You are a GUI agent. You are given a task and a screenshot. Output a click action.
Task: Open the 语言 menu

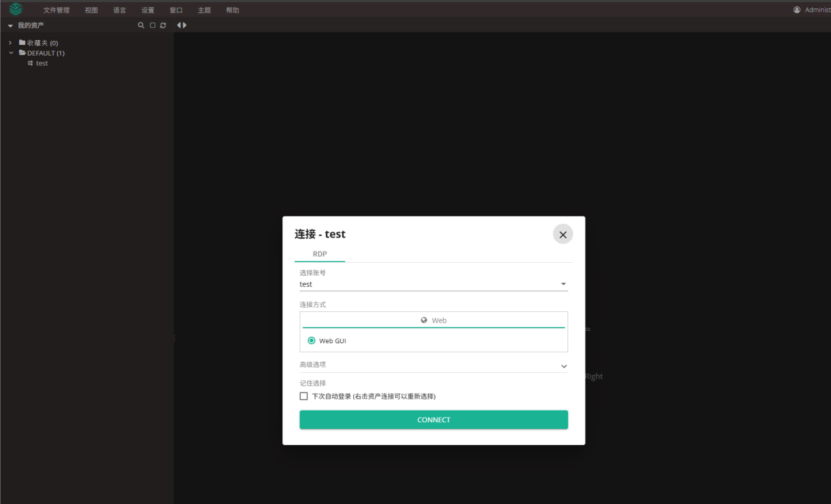pyautogui.click(x=119, y=10)
